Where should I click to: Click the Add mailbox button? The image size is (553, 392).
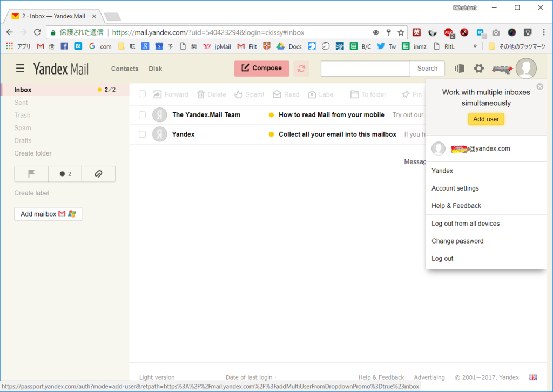tap(48, 214)
